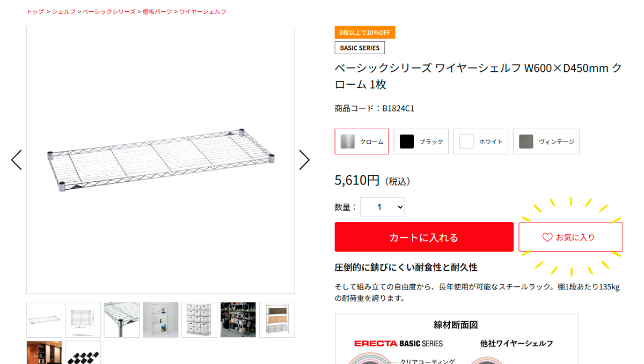
Task: Click the カートに入れる add-to-cart button
Action: pyautogui.click(x=424, y=237)
